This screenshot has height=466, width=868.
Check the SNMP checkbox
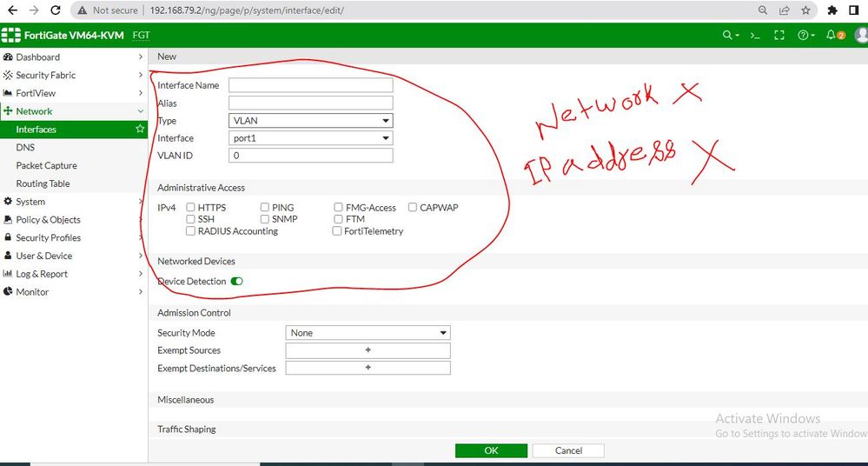(x=265, y=219)
